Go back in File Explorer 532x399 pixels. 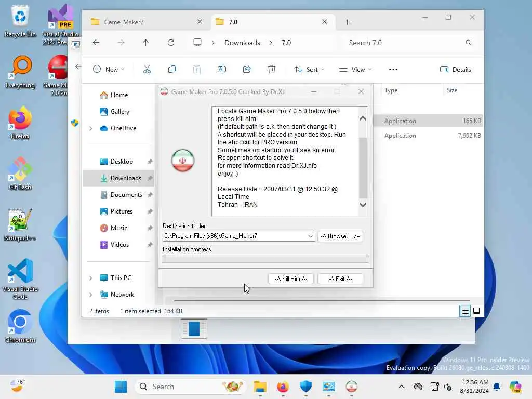(x=96, y=43)
